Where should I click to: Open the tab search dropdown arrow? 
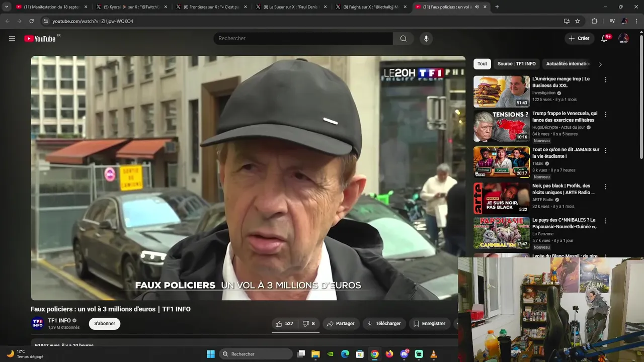(7, 7)
